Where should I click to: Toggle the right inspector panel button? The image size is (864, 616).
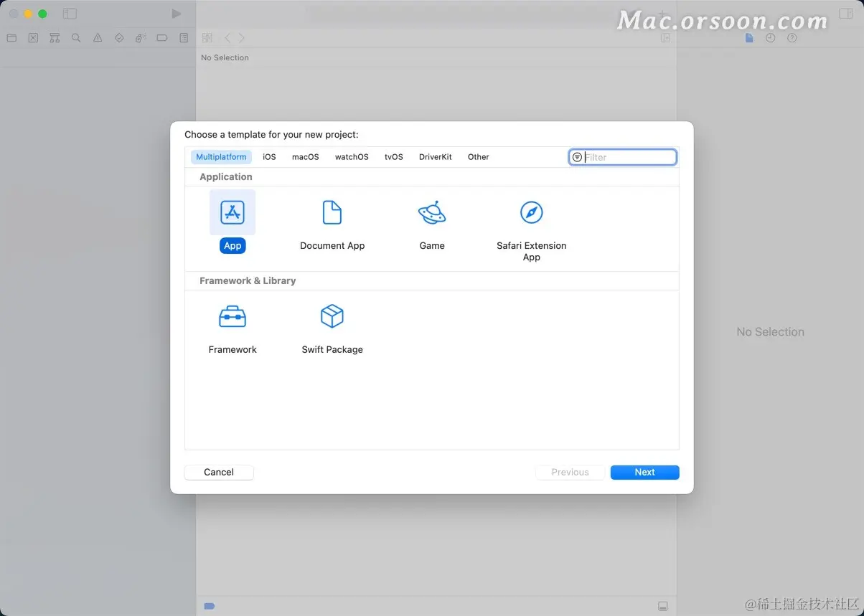click(845, 14)
